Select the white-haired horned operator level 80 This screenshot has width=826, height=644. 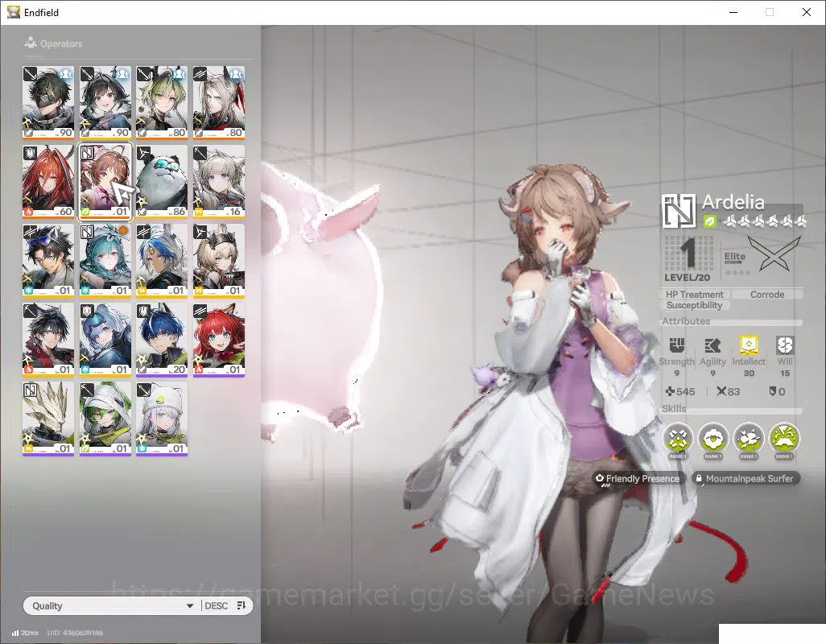tap(219, 103)
